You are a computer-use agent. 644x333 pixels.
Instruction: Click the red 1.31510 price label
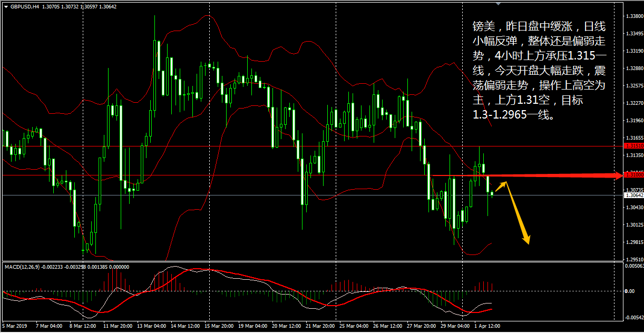coord(633,145)
